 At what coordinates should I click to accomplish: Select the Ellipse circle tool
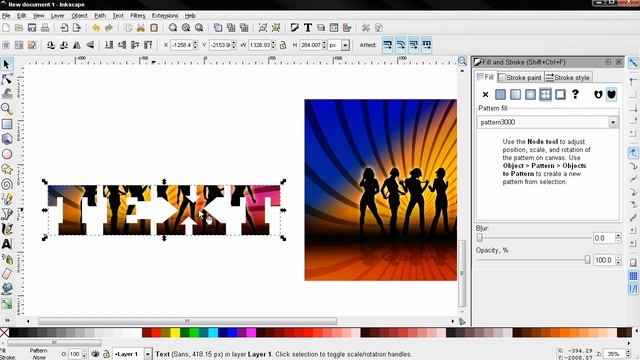click(7, 154)
